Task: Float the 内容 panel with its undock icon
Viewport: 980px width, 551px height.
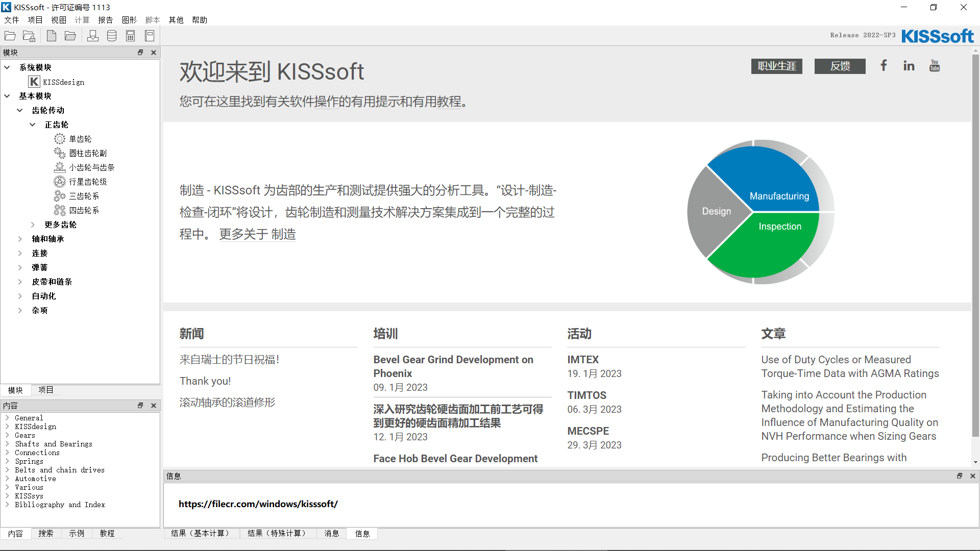Action: (x=140, y=406)
